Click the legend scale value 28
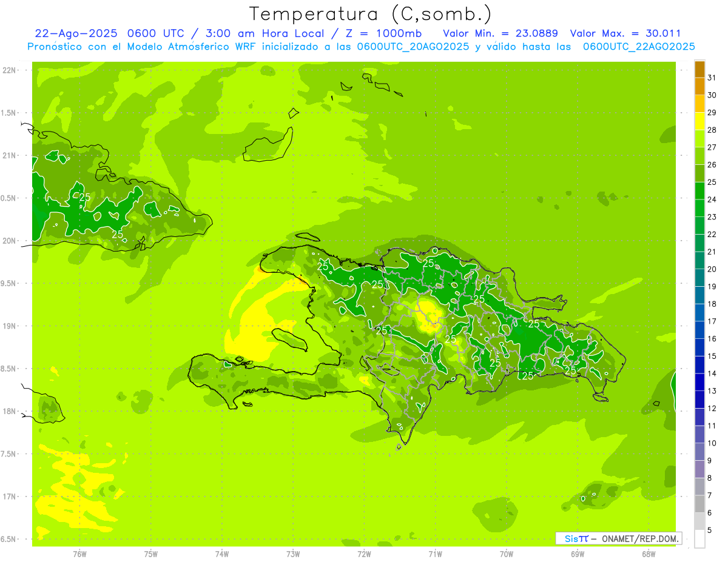Image resolution: width=728 pixels, height=562 pixels. (712, 130)
